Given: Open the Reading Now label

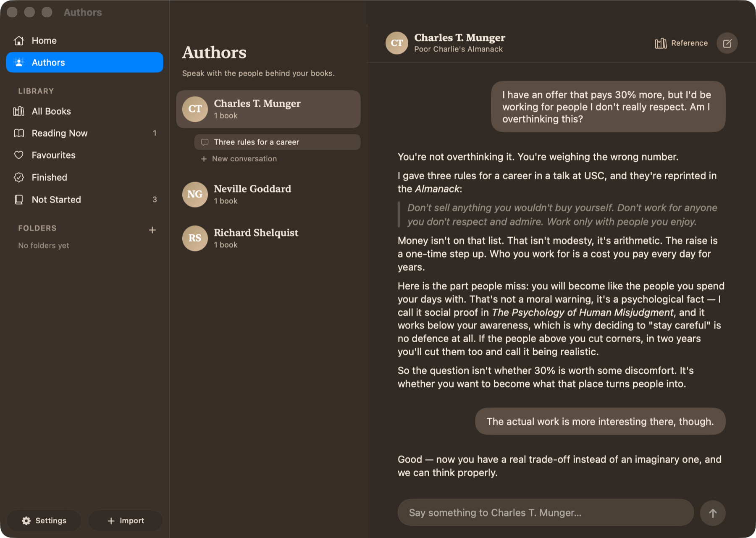Looking at the screenshot, I should pos(60,133).
